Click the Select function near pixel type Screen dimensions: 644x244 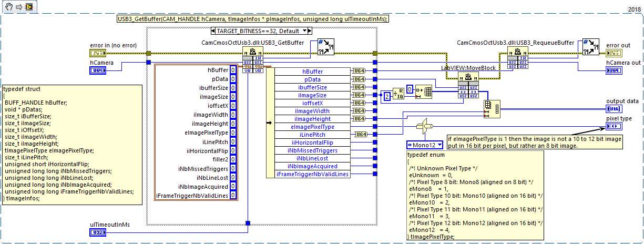[423, 126]
